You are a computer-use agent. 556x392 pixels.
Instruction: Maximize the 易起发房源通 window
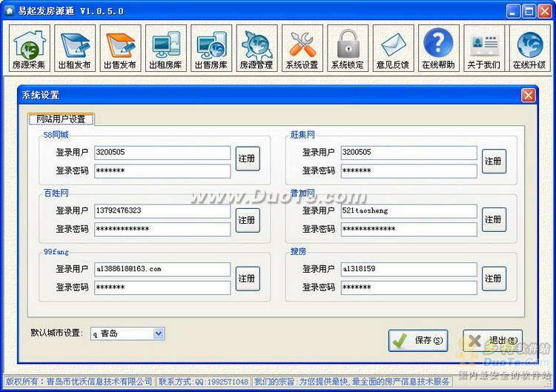[x=529, y=11]
